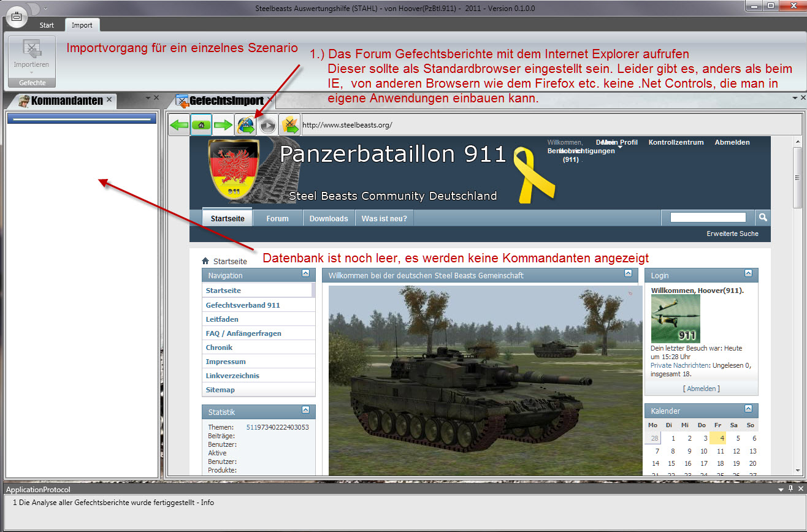Open the Chronik navigation link
The height and width of the screenshot is (532, 807).
219,348
